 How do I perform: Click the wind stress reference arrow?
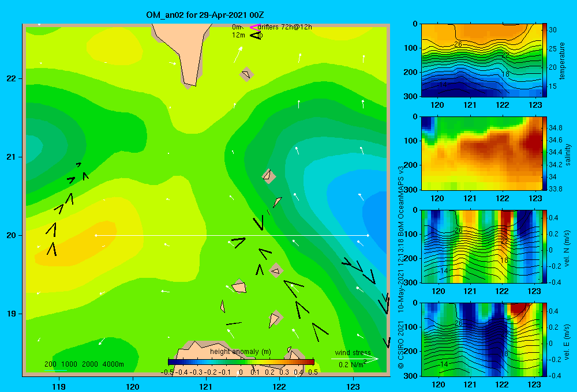[x=354, y=359]
